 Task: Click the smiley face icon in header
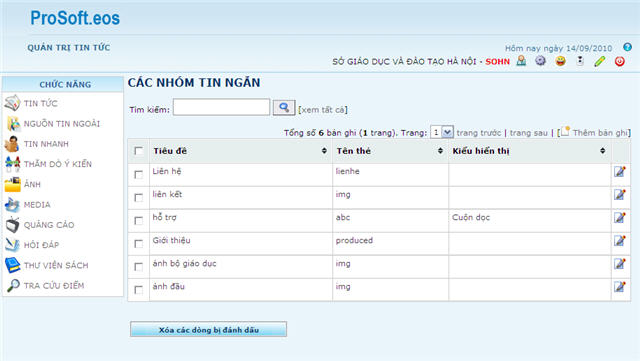pos(560,61)
